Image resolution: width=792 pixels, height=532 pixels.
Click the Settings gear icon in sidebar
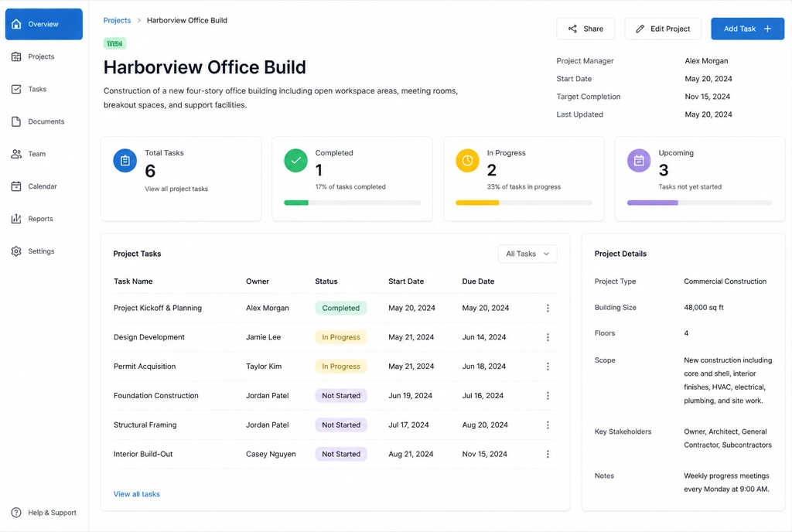tap(16, 251)
